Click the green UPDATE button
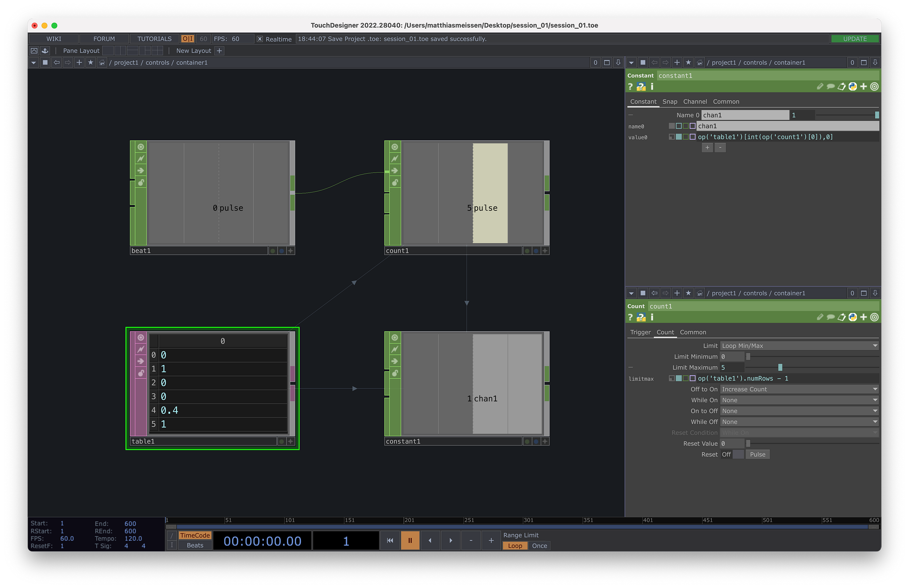Image resolution: width=909 pixels, height=588 pixels. coord(854,39)
